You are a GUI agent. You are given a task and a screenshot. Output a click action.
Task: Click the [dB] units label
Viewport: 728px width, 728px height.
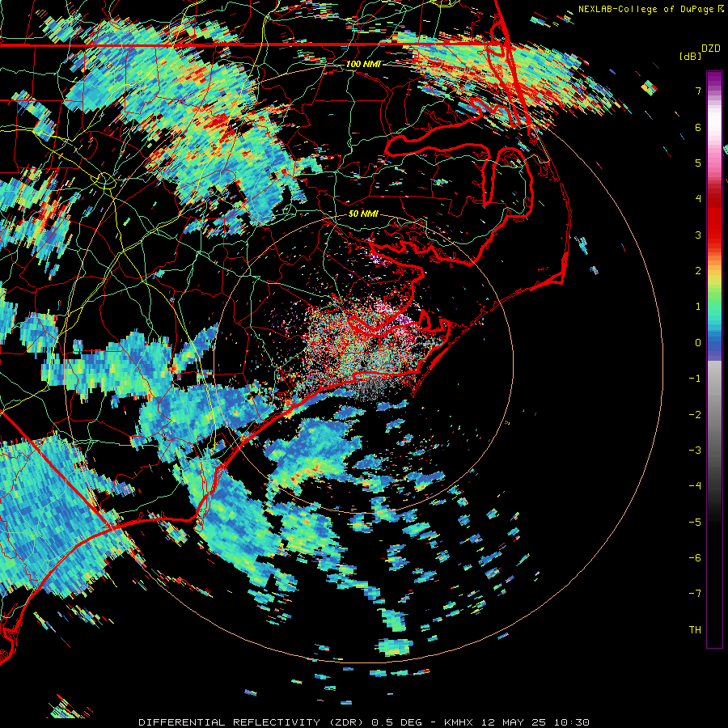point(690,56)
